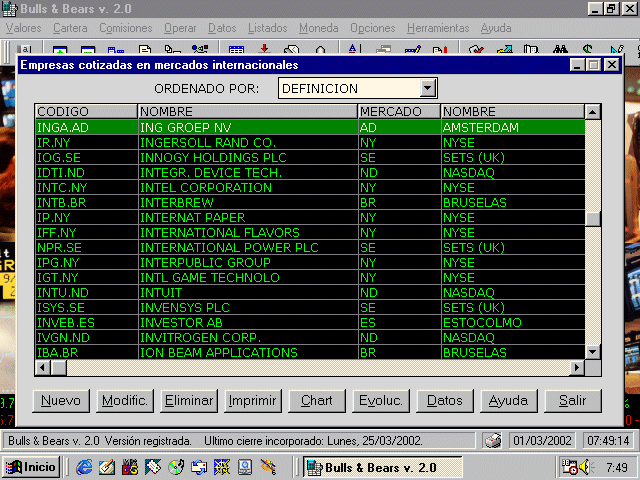Click the Imprimir button
Screen dimensions: 640x480
(253, 401)
